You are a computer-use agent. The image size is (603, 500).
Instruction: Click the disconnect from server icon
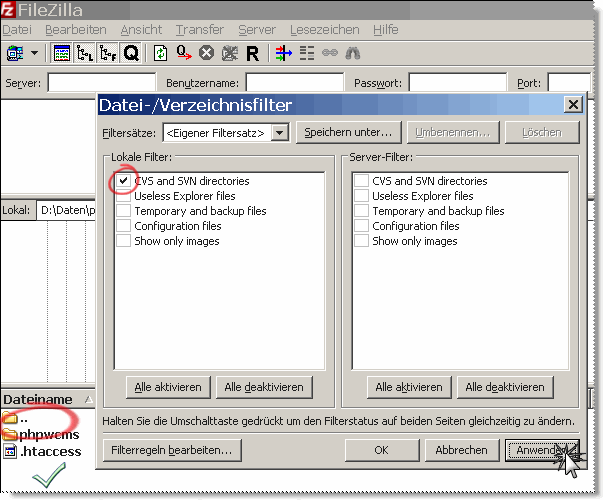click(x=230, y=53)
